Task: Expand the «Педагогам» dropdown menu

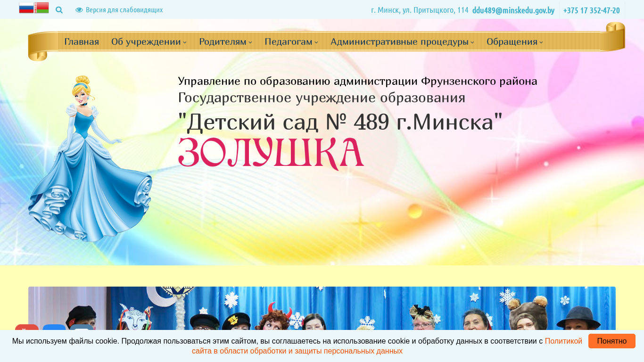Action: click(291, 41)
